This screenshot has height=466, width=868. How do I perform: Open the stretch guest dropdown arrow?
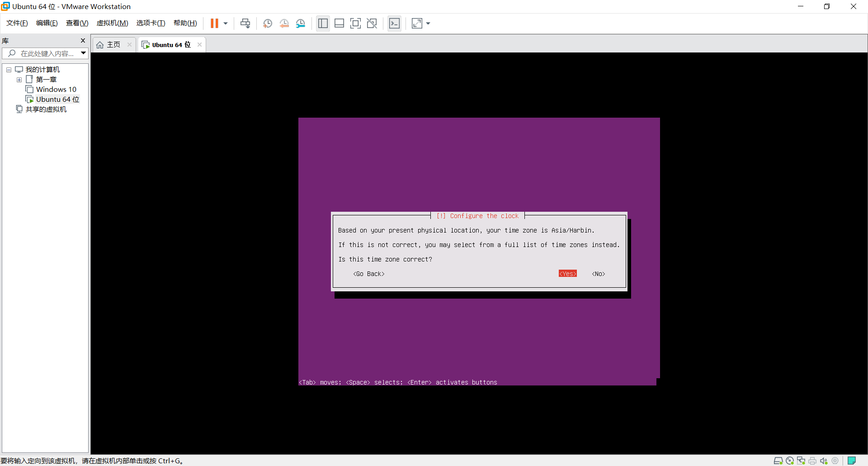pyautogui.click(x=428, y=24)
